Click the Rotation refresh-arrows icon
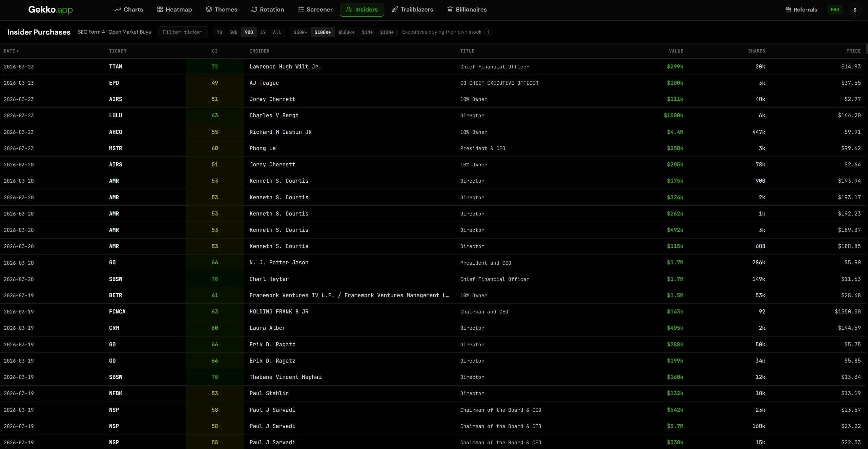The width and height of the screenshot is (868, 449). tap(254, 9)
